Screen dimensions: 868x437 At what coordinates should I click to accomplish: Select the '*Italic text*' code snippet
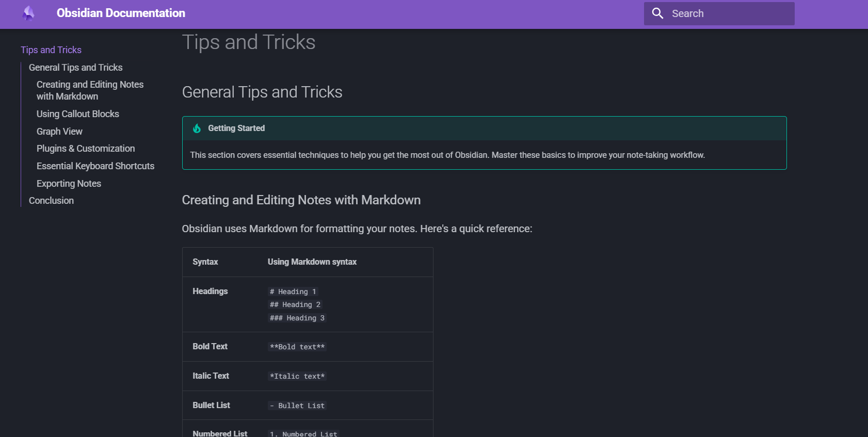click(x=297, y=377)
